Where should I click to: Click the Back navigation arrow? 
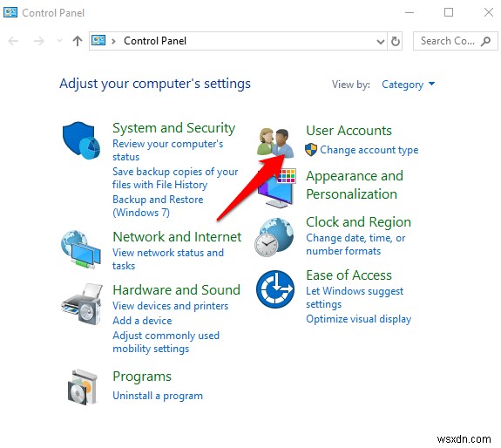pyautogui.click(x=13, y=41)
